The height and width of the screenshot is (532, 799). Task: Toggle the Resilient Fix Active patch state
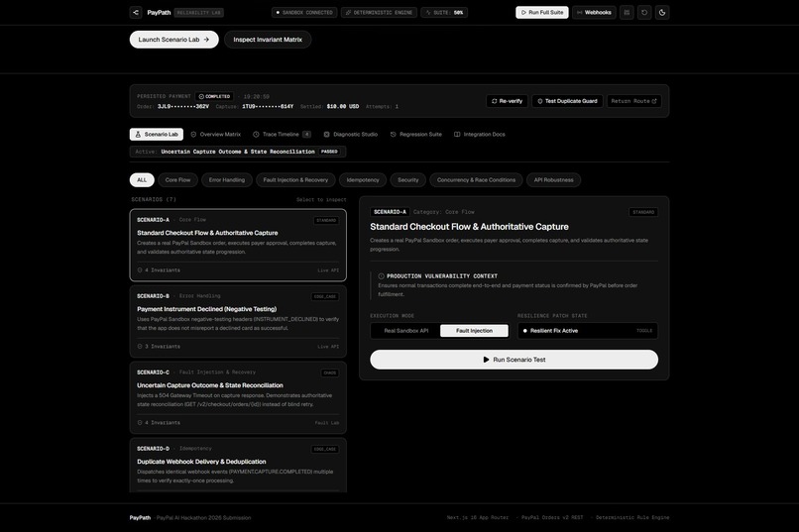coord(588,331)
